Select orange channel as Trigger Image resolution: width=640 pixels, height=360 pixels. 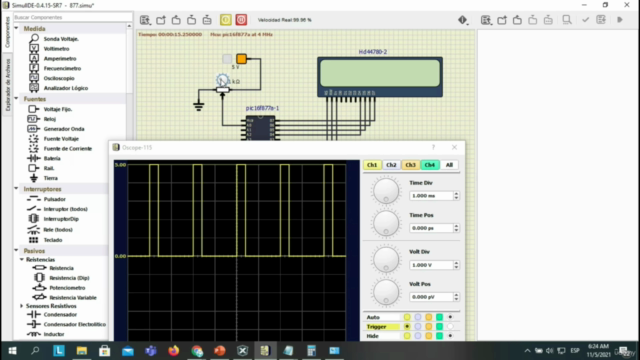(x=429, y=327)
